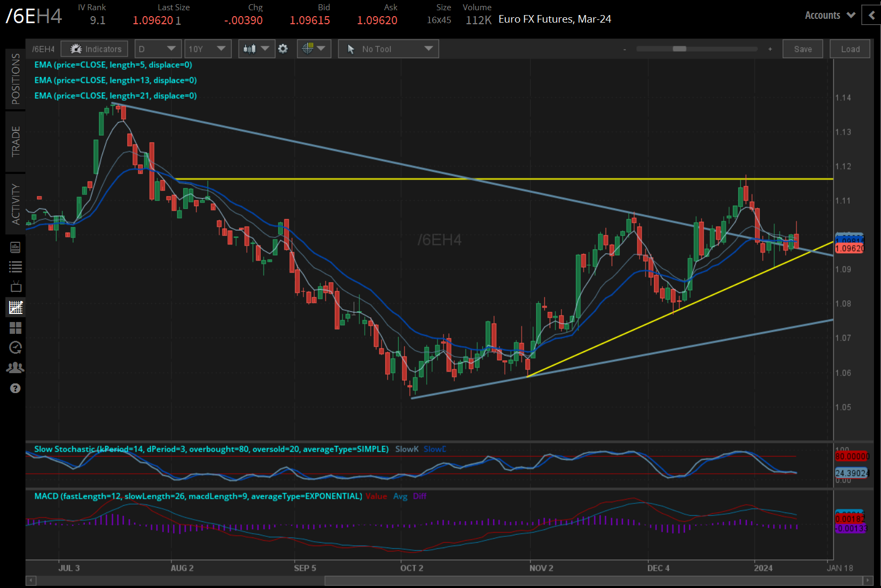This screenshot has height=588, width=881.
Task: Open the Activity side tab
Action: click(x=16, y=204)
